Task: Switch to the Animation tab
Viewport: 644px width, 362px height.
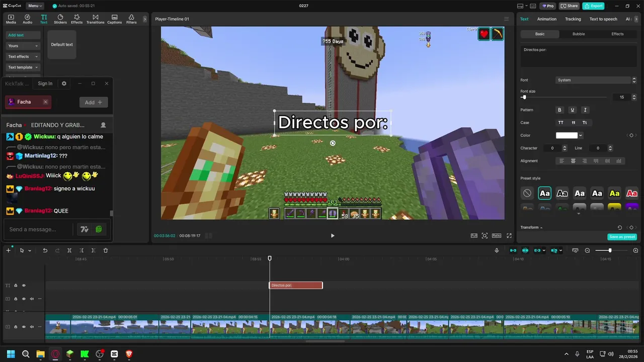Action: pyautogui.click(x=547, y=19)
